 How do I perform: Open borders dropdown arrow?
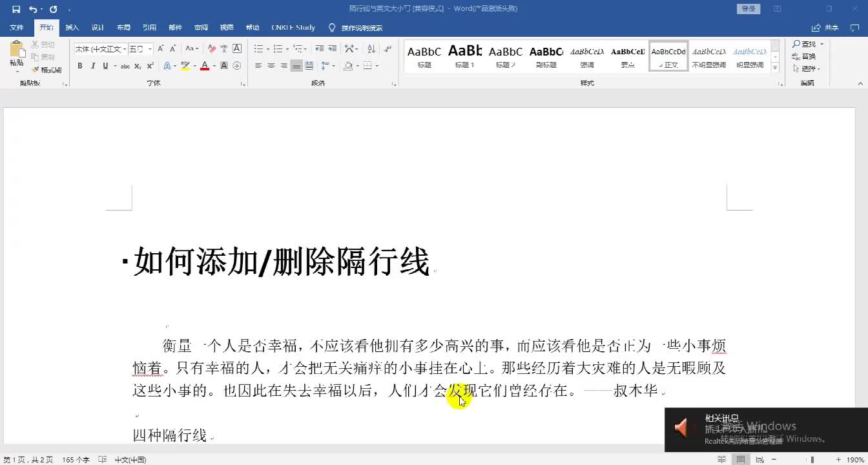click(377, 66)
